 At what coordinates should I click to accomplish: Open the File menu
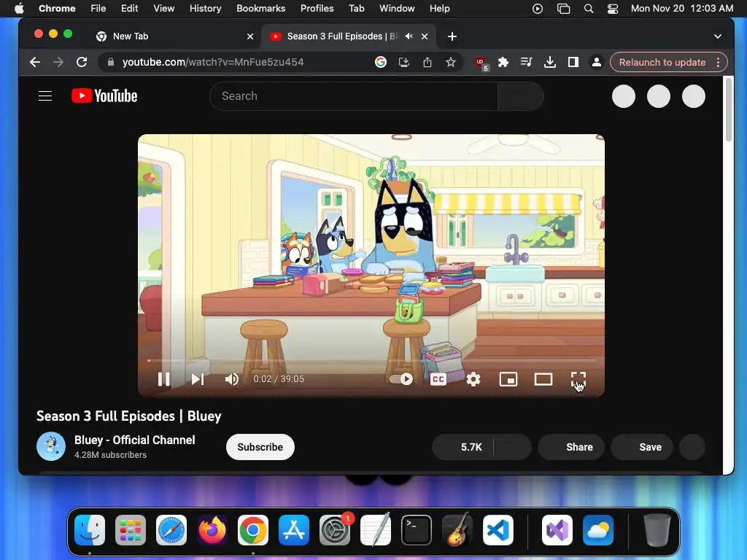point(98,9)
